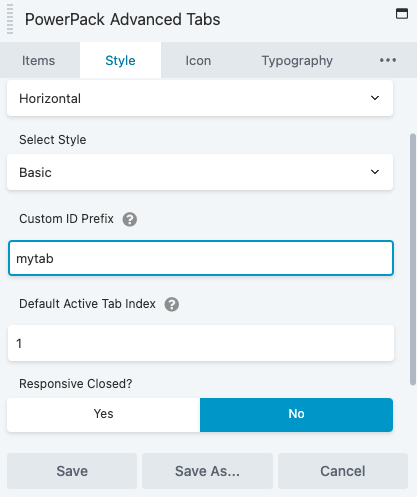Click the Default Active Tab Index label

87,304
